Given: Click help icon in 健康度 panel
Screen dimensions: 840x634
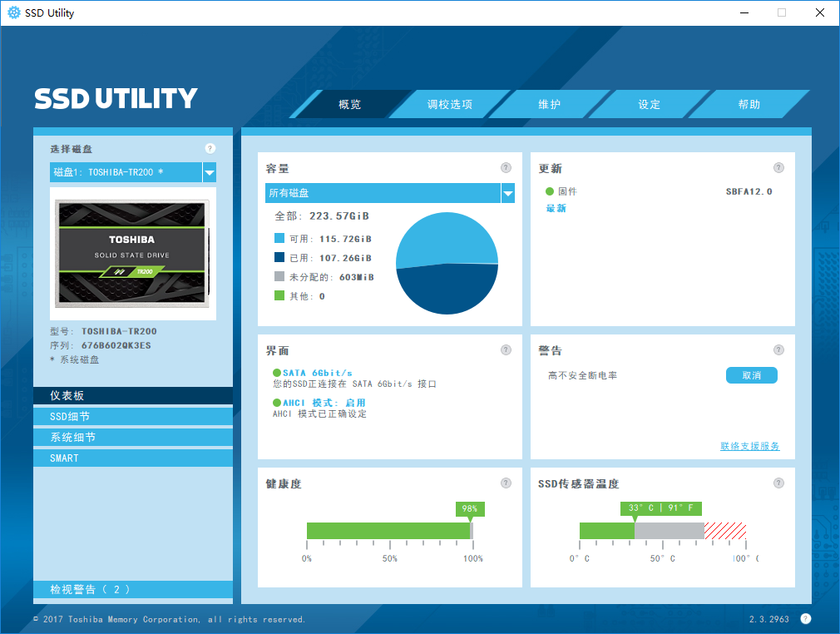Looking at the screenshot, I should coord(506,483).
